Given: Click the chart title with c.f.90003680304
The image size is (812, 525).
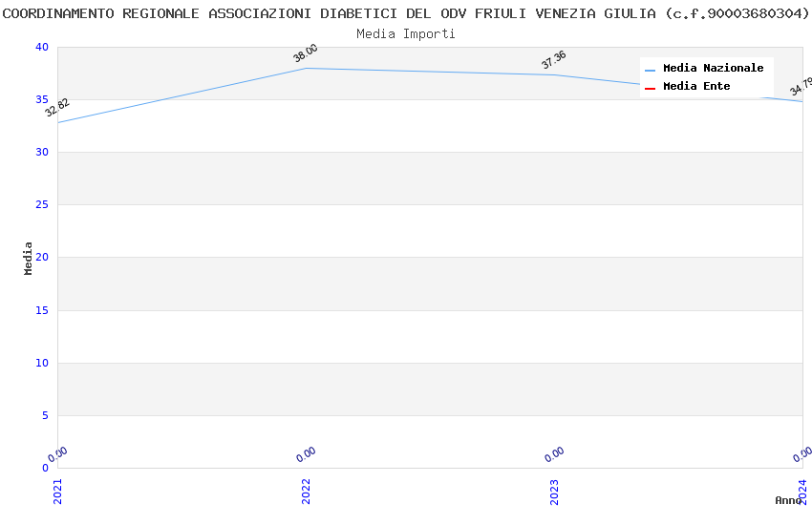Looking at the screenshot, I should coord(406,13).
